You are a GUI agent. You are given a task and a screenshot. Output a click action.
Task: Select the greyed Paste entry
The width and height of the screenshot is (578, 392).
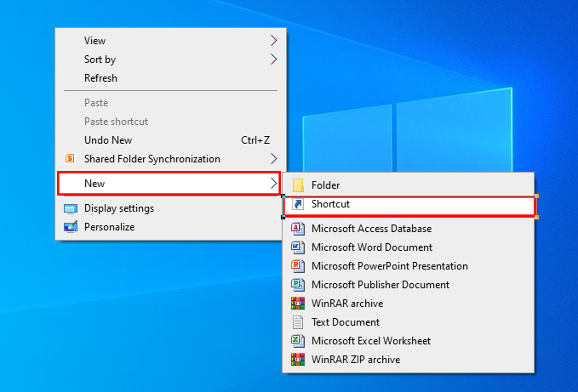click(x=170, y=103)
